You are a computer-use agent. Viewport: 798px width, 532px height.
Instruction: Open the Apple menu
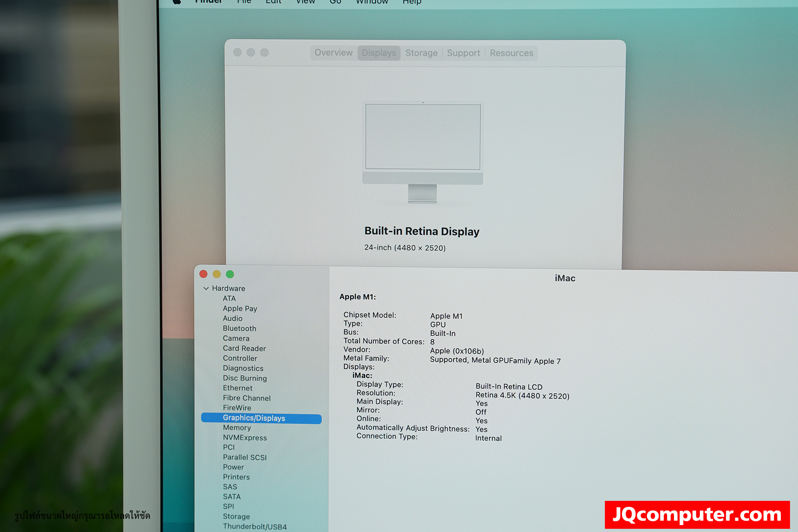click(177, 2)
